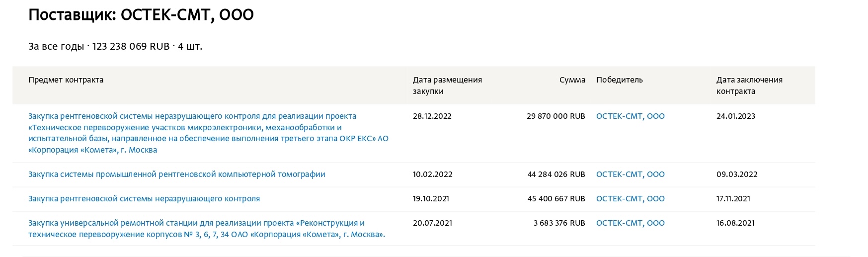Click the "Дата заключения контракта" column header
The height and width of the screenshot is (257, 868).
pos(749,86)
